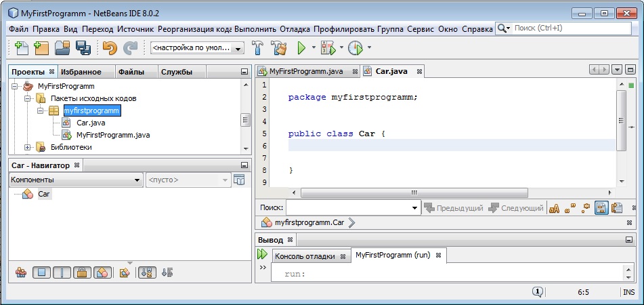Viewport: 644px width, 305px height.
Task: Click the breadcrumb arrow after myfirstprogramm.Car
Action: click(x=351, y=223)
